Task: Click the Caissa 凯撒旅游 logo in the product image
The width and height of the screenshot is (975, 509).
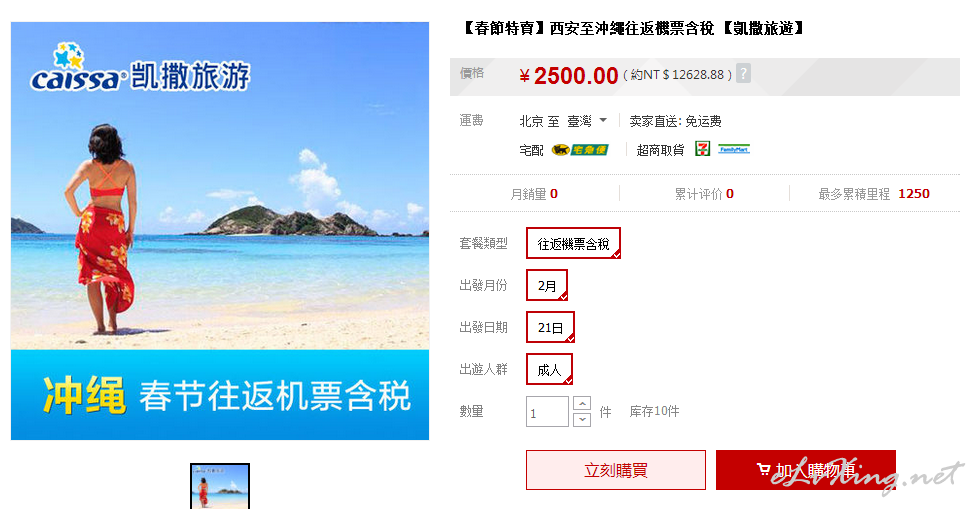Action: (x=141, y=69)
